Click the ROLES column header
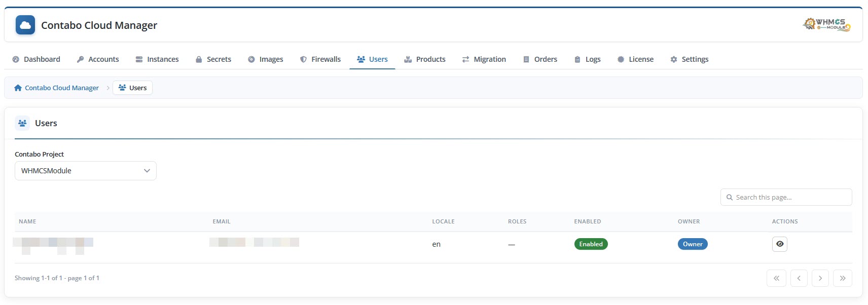This screenshot has height=305, width=868. click(517, 221)
